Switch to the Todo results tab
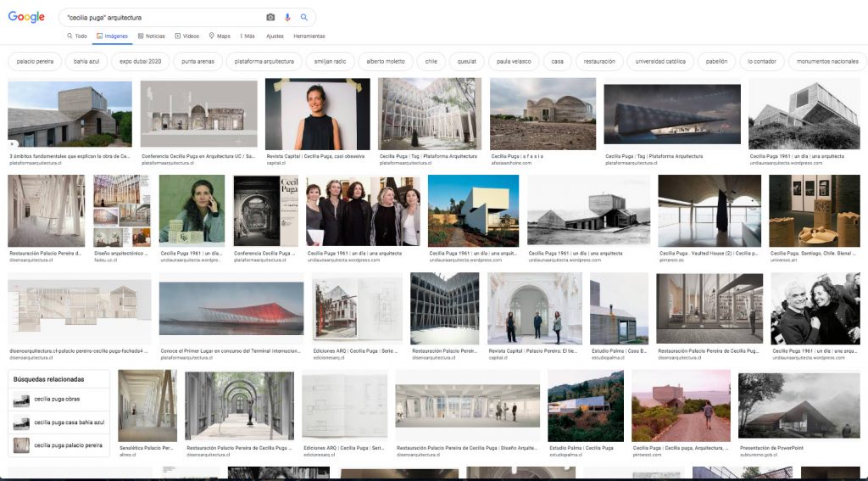 (x=77, y=36)
